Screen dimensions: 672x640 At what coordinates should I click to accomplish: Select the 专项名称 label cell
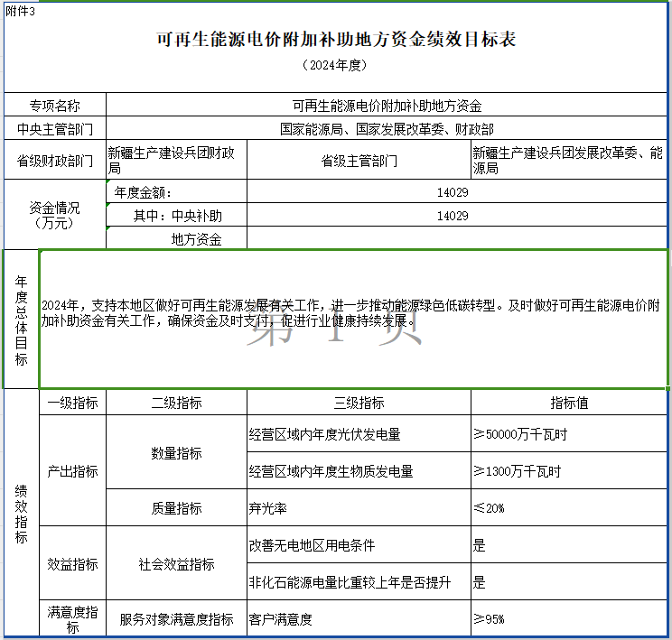[55, 106]
